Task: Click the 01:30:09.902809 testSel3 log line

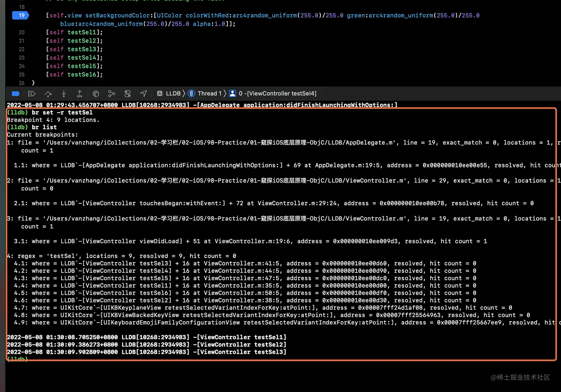Action: (x=147, y=352)
